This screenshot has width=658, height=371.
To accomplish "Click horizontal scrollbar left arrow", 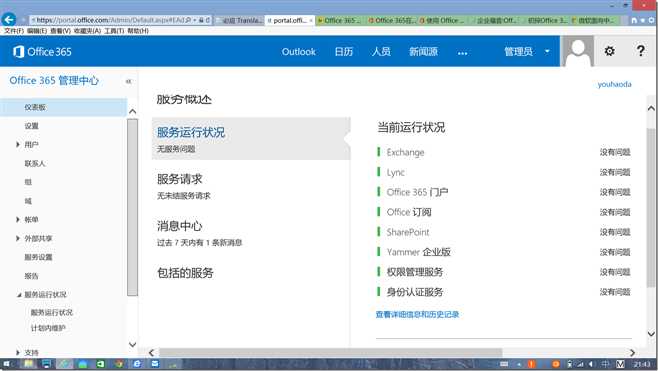I will pos(151,353).
